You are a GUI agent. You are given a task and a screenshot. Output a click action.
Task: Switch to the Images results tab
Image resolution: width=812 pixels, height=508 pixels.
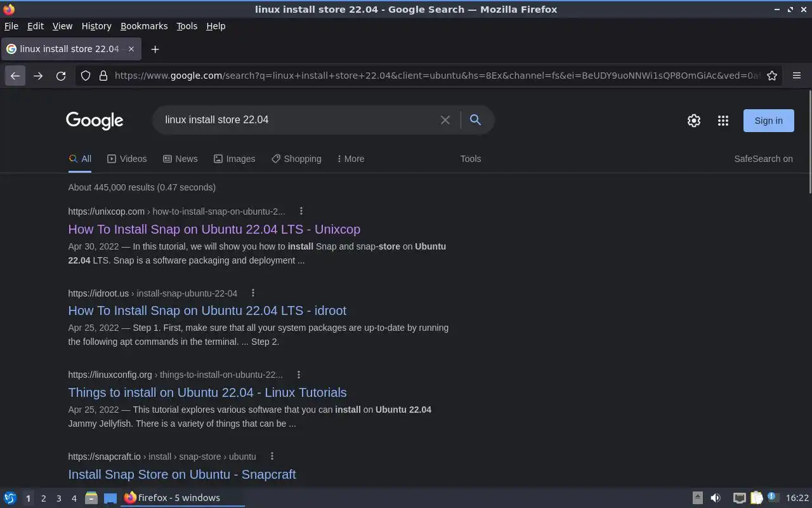[234, 159]
